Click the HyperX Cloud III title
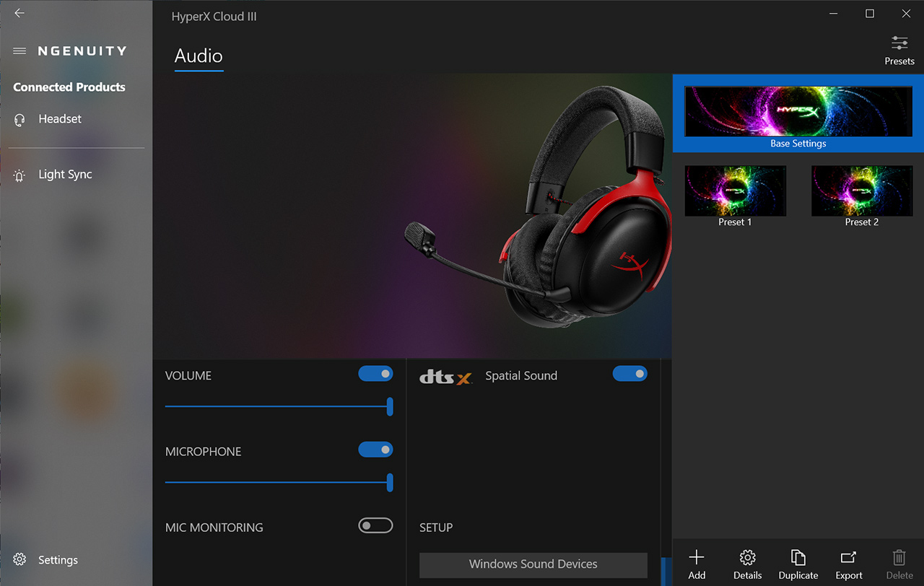This screenshot has height=586, width=924. pos(214,17)
